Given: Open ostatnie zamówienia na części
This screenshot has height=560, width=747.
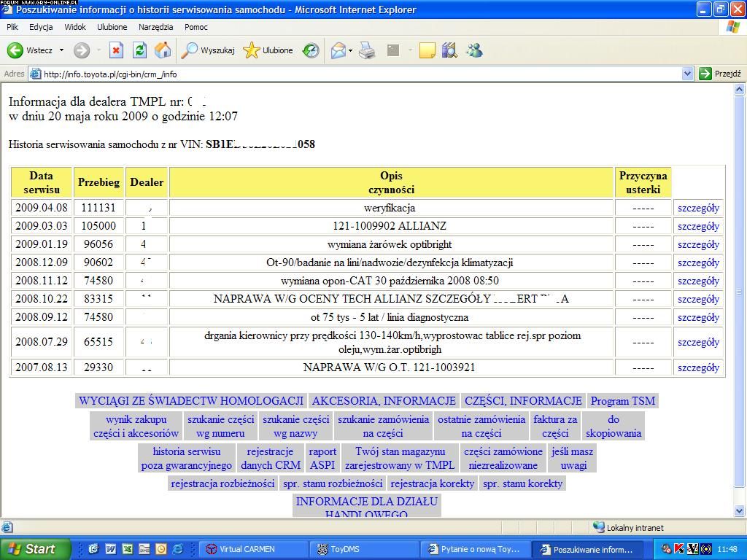Looking at the screenshot, I should click(481, 426).
